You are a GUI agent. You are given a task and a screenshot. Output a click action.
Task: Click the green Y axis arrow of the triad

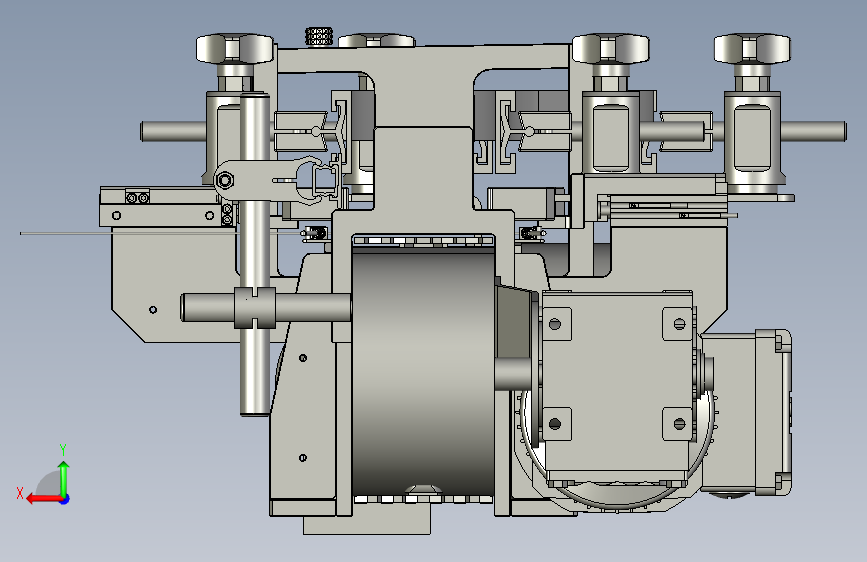click(64, 478)
